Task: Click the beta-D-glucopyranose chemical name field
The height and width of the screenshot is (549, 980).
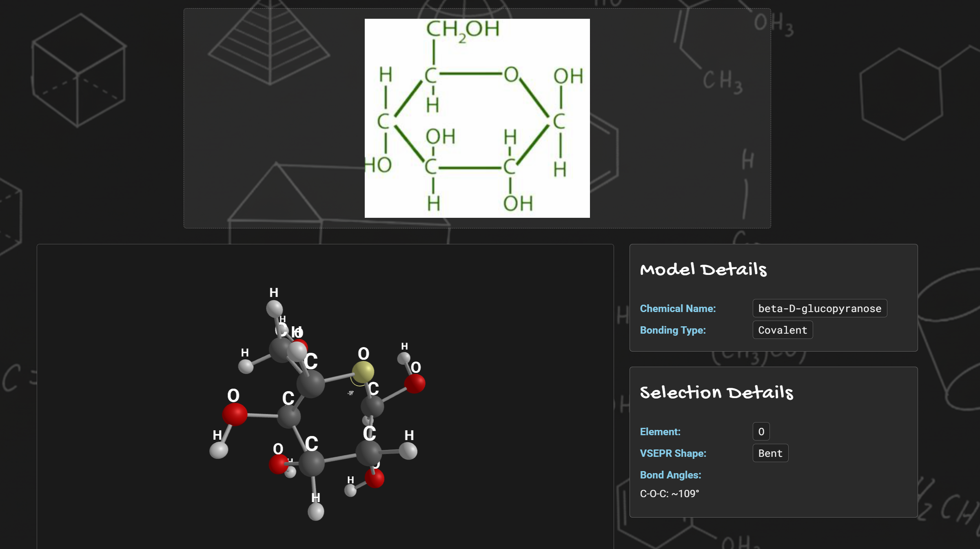Action: click(819, 308)
